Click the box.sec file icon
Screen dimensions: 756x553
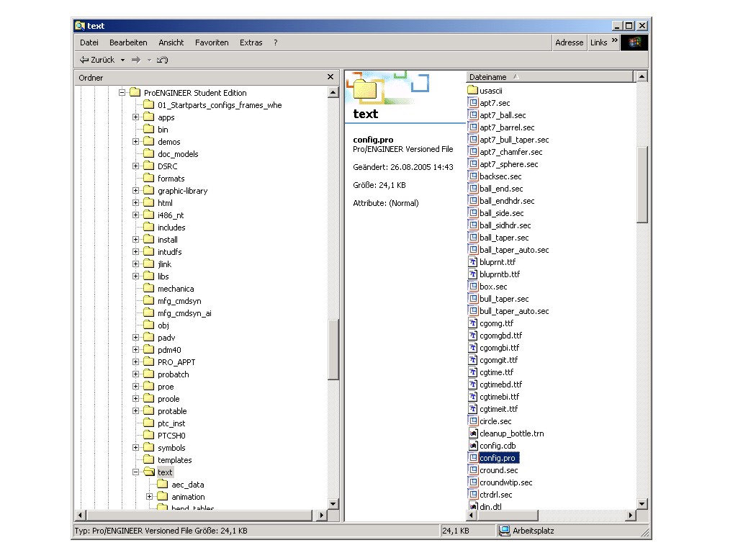coord(472,287)
